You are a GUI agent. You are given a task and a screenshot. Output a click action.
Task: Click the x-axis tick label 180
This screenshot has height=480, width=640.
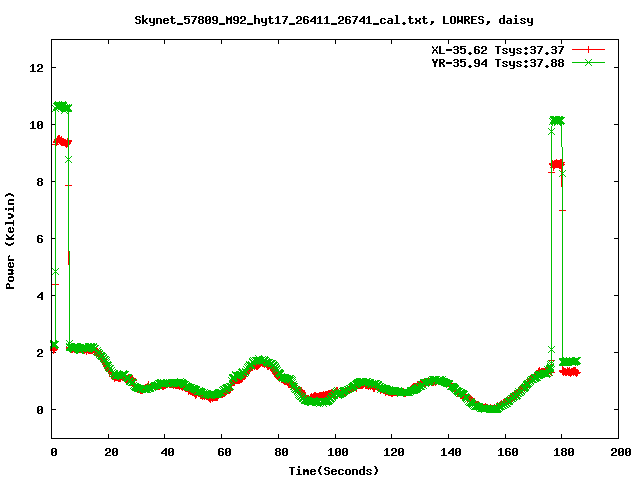tap(564, 452)
